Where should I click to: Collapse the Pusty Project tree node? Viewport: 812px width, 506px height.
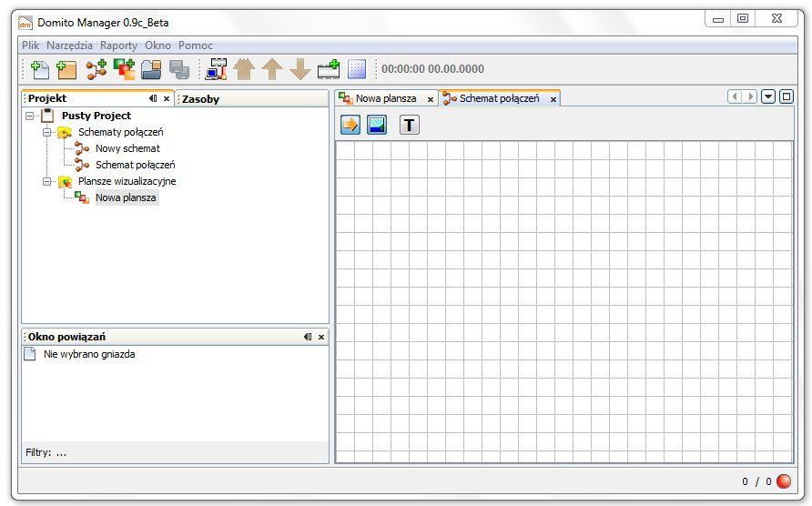coord(30,116)
